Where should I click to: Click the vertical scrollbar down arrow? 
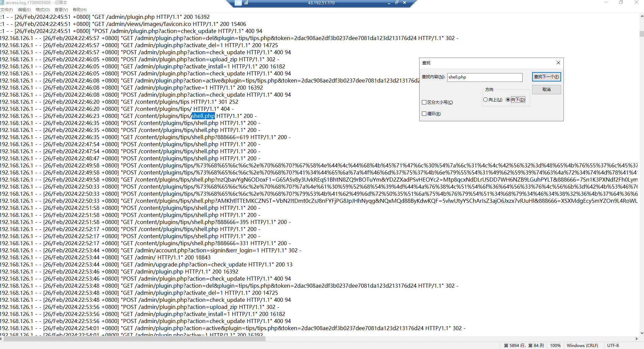pyautogui.click(x=641, y=333)
